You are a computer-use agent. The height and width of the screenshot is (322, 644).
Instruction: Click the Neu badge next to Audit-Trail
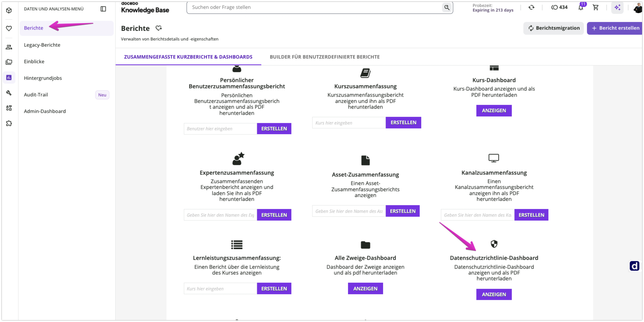point(102,95)
